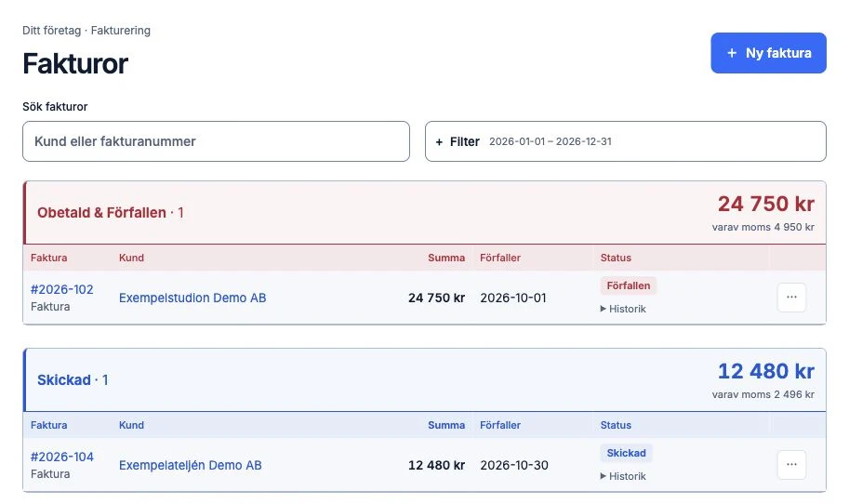Open more options menu for #2026-102
The width and height of the screenshot is (849, 504).
(x=791, y=298)
